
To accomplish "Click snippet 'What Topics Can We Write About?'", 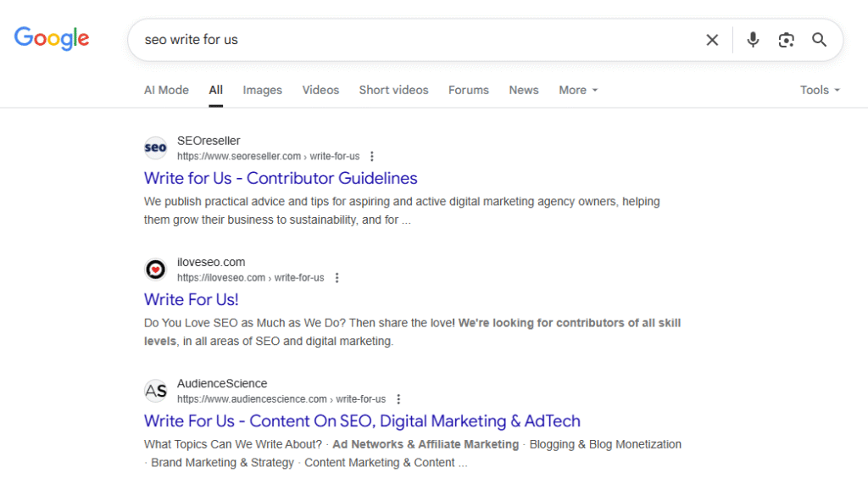I will (413, 453).
